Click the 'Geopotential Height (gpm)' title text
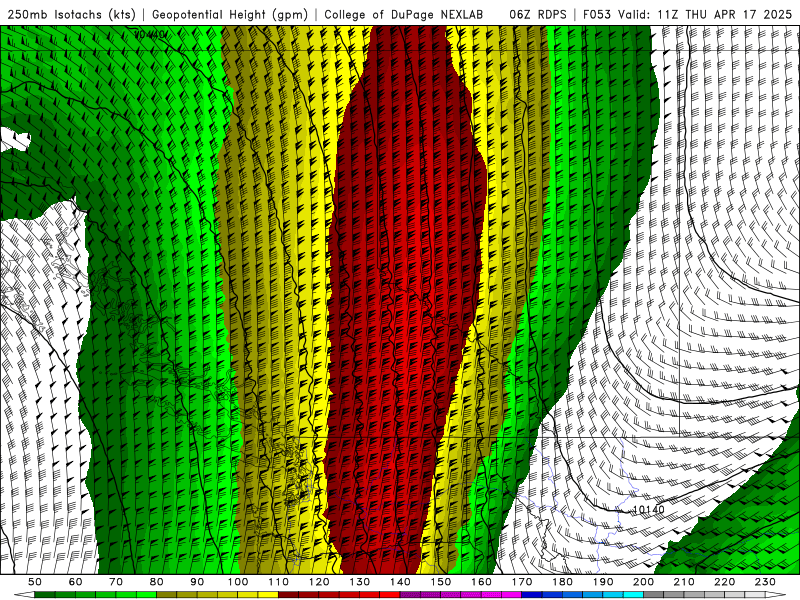Image resolution: width=800 pixels, height=600 pixels. click(x=230, y=15)
